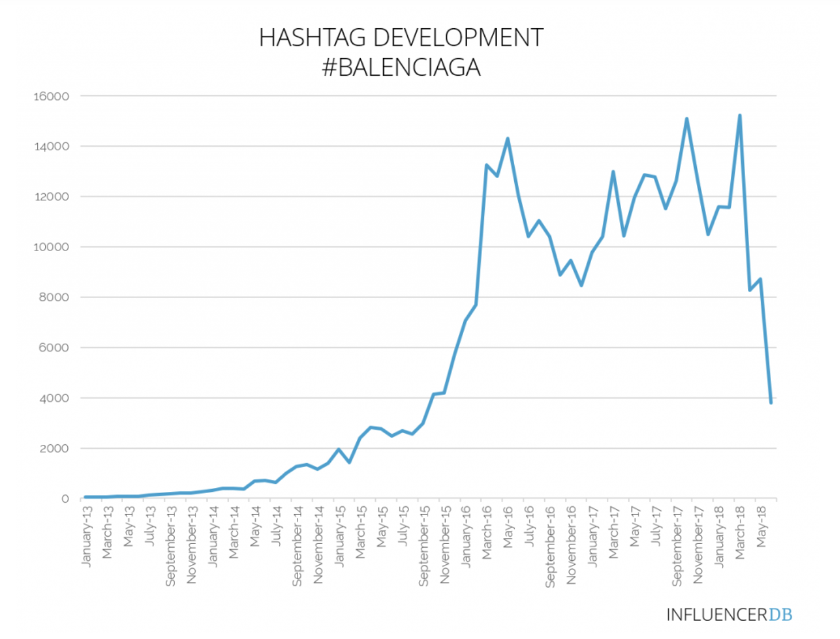Select the x-axis label 'July-16'
Viewport: 840px width, 639px height.
pos(529,526)
